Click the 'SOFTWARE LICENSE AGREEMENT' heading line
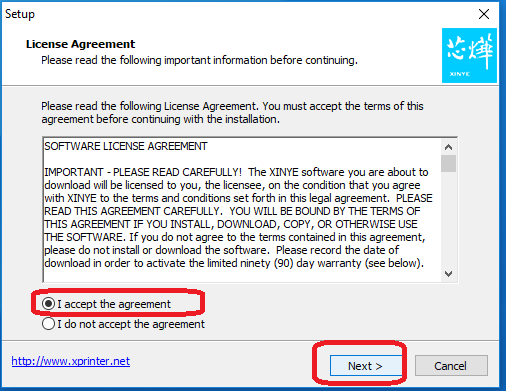The height and width of the screenshot is (391, 506). click(x=126, y=146)
